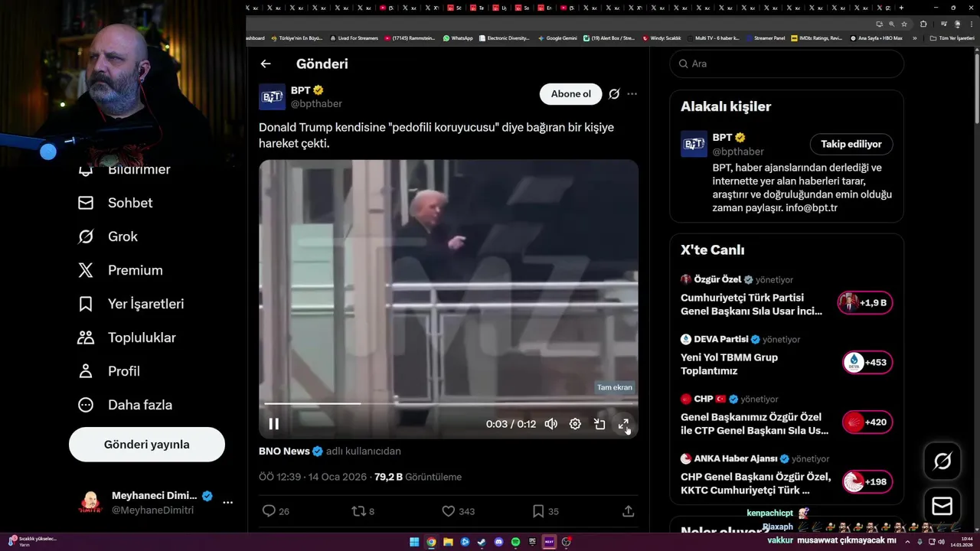Subscribe with the Abone ol button
The image size is (980, 551).
pos(570,94)
